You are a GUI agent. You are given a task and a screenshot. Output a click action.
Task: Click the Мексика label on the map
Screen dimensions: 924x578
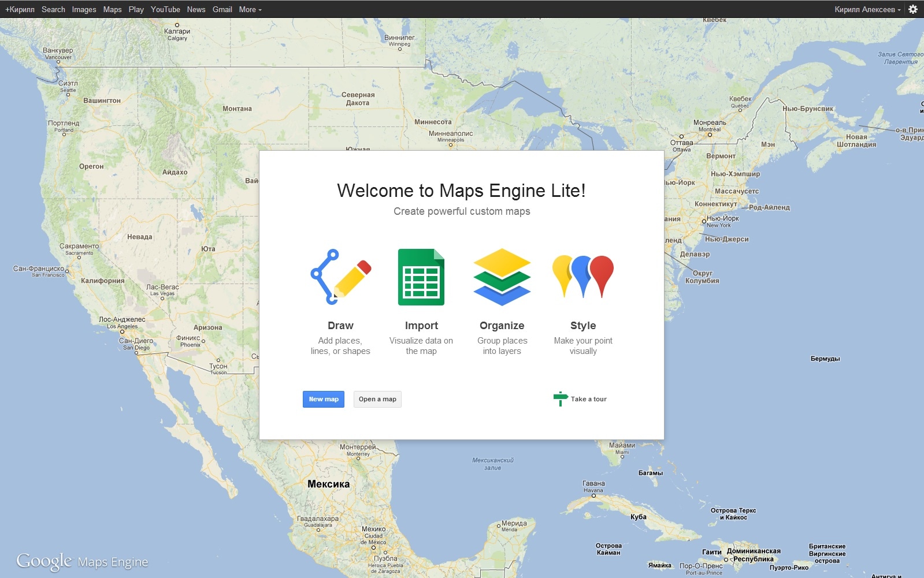point(328,484)
